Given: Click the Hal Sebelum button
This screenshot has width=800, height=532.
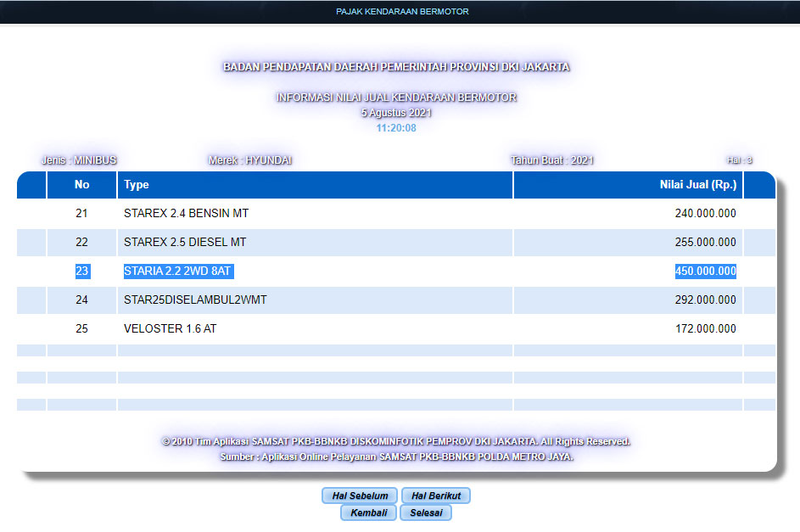Looking at the screenshot, I should click(x=360, y=496).
